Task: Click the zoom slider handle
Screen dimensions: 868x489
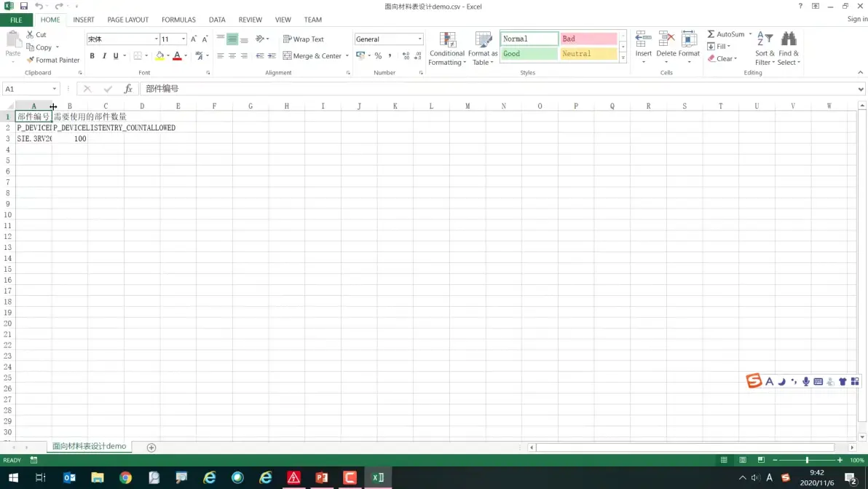Action: [x=807, y=460]
